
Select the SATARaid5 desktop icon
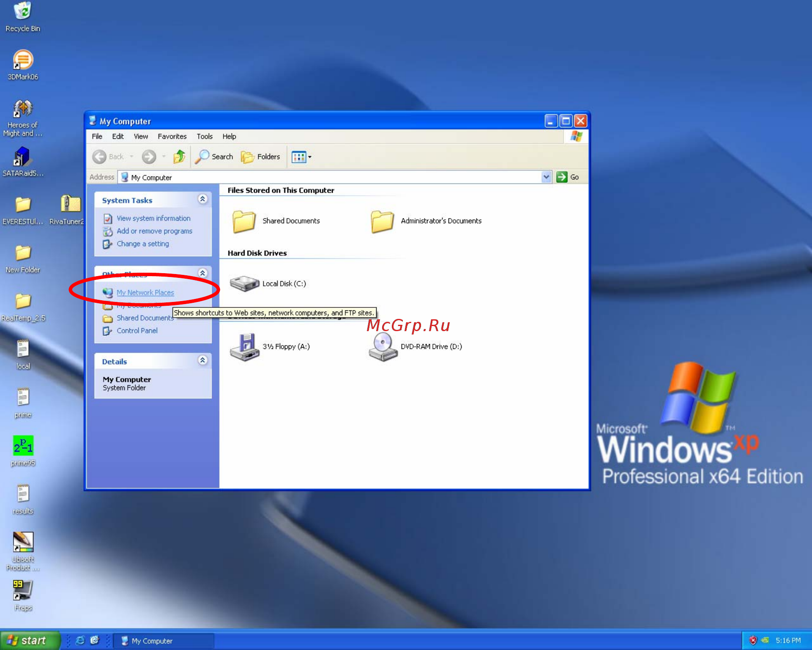23,162
